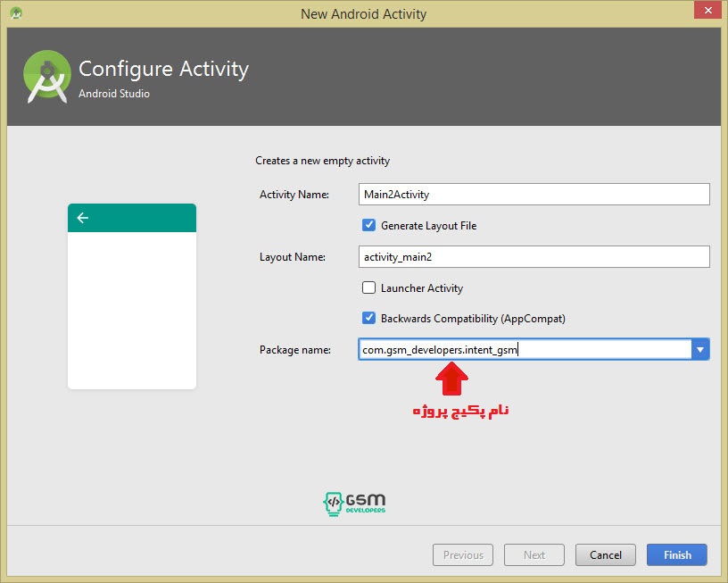728x583 pixels.
Task: Click the 'Layout Name:' label
Action: pos(292,257)
